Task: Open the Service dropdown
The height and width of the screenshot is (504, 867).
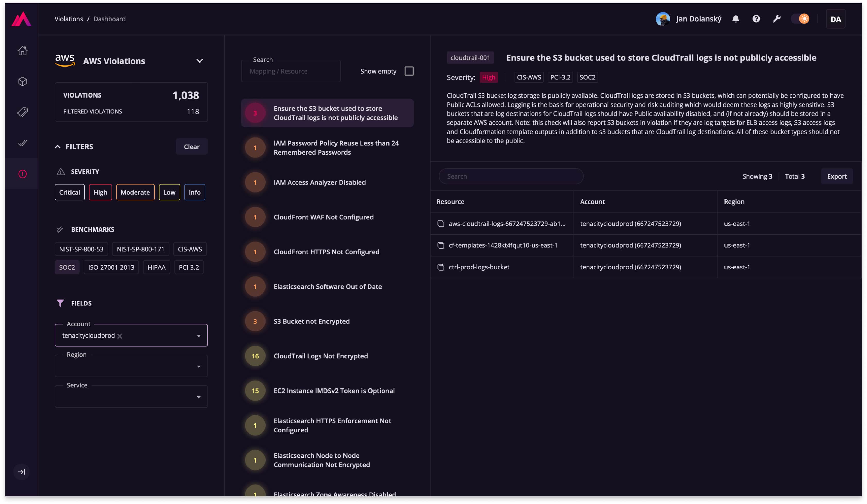Action: pos(131,397)
